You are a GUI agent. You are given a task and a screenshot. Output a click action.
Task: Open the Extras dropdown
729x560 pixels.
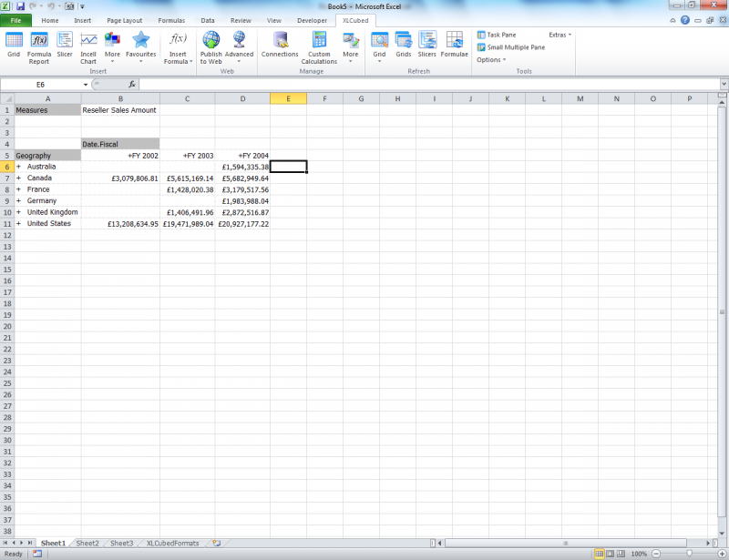pyautogui.click(x=560, y=35)
